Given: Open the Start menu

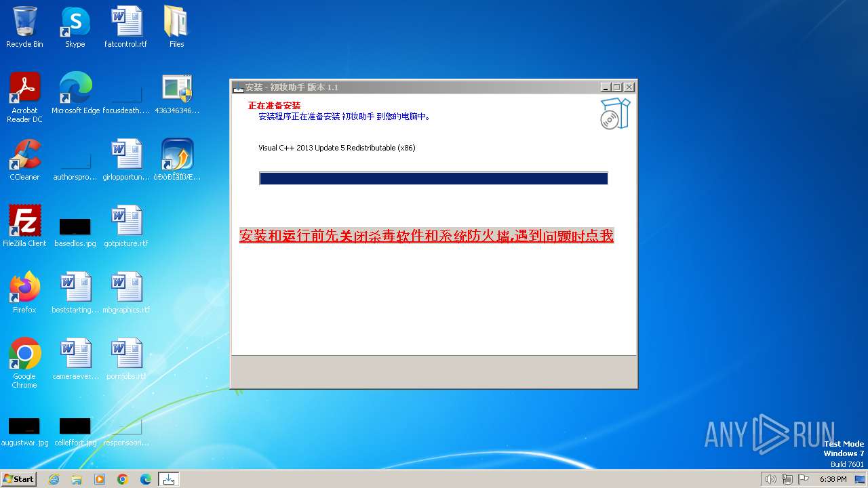Looking at the screenshot, I should (19, 479).
